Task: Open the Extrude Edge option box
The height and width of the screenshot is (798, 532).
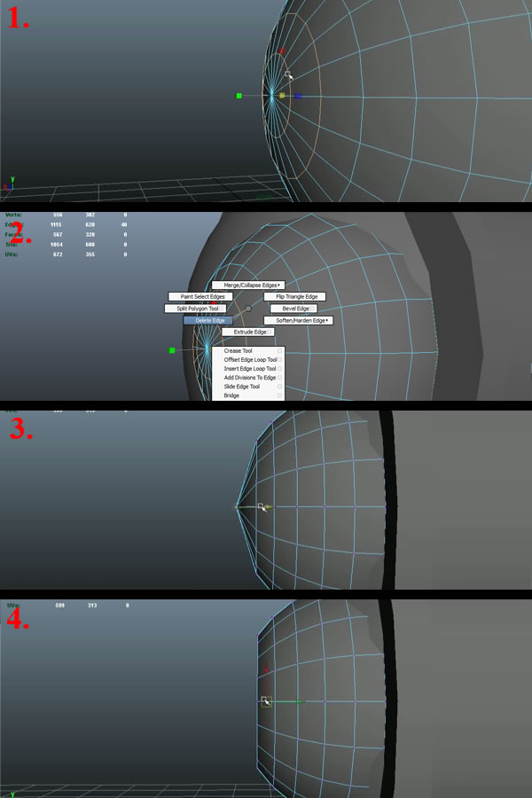Action: coord(270,332)
